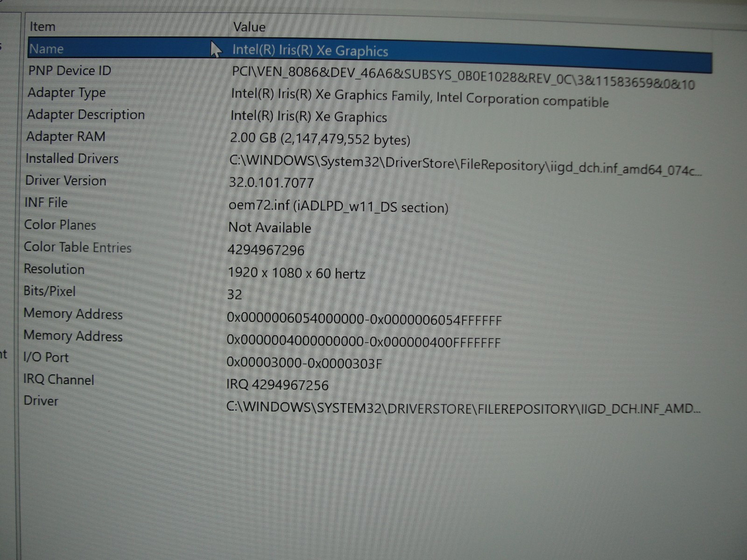This screenshot has height=560, width=747.
Task: Select the highlighted Name row
Action: coord(370,55)
